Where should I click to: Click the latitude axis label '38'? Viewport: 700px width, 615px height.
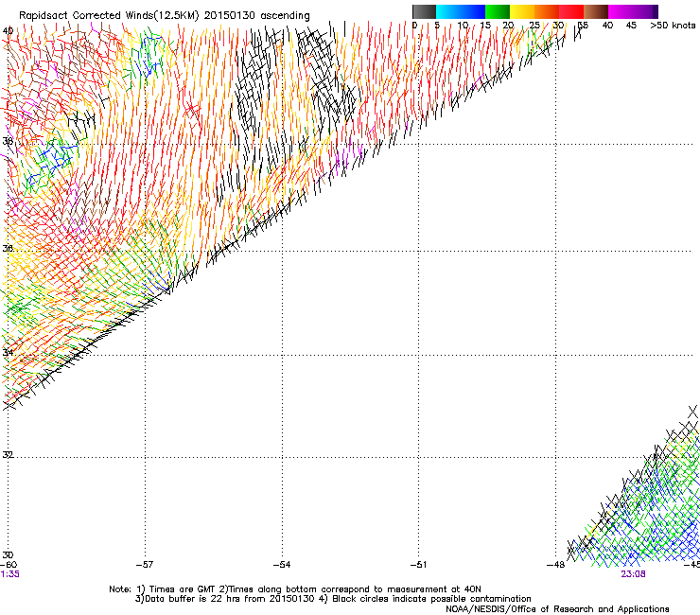pos(8,141)
